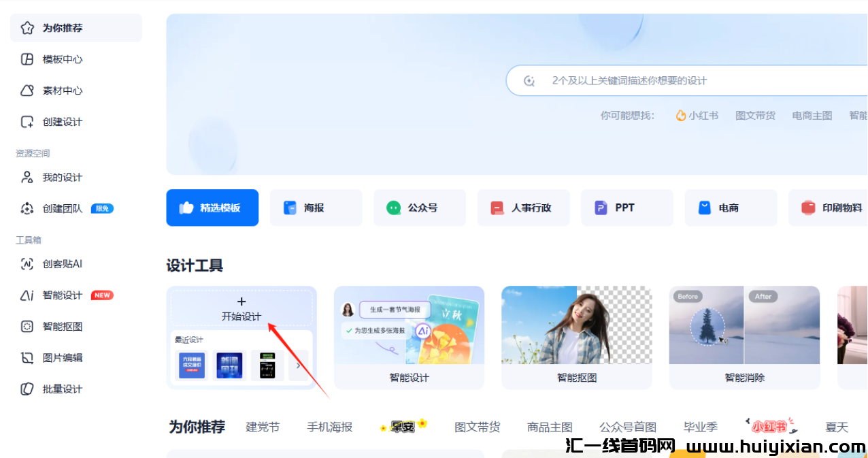This screenshot has width=868, height=458.
Task: Click the 海报 category icon
Action: (x=290, y=208)
